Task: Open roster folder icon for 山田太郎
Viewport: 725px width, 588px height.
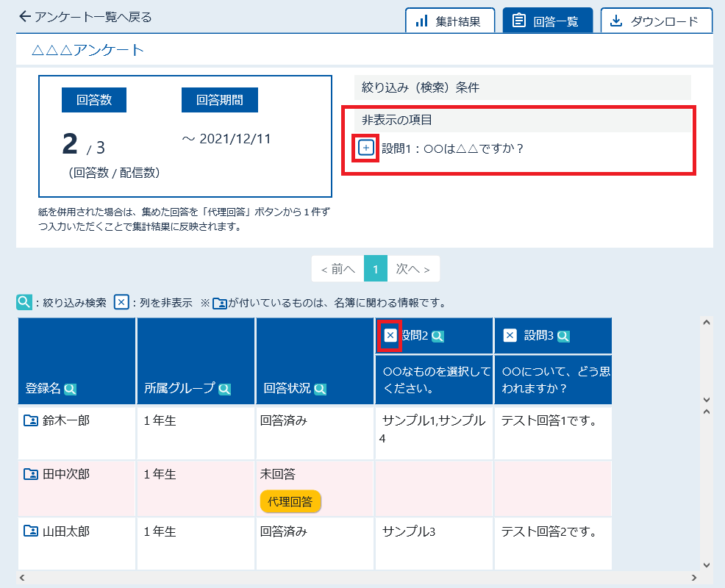Action: (x=31, y=531)
